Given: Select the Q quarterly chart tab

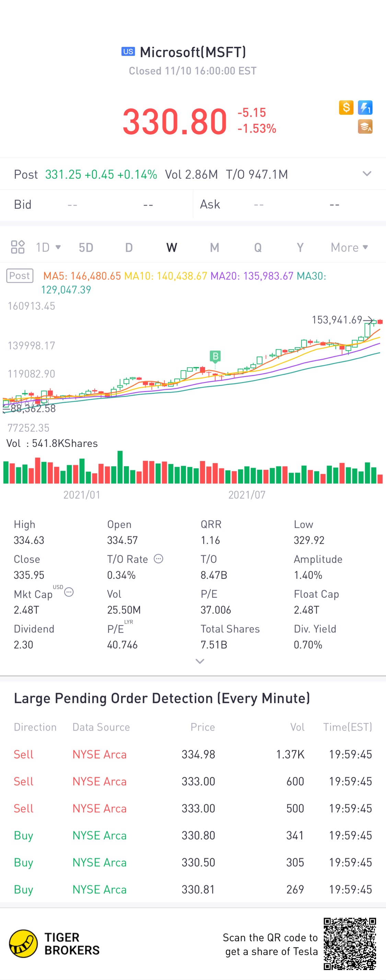Looking at the screenshot, I should pos(258,247).
